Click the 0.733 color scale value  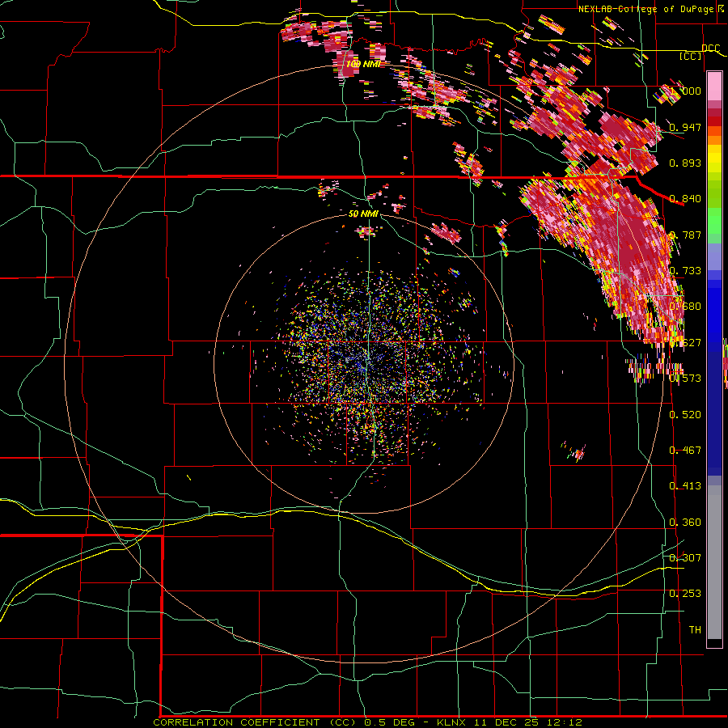click(685, 271)
